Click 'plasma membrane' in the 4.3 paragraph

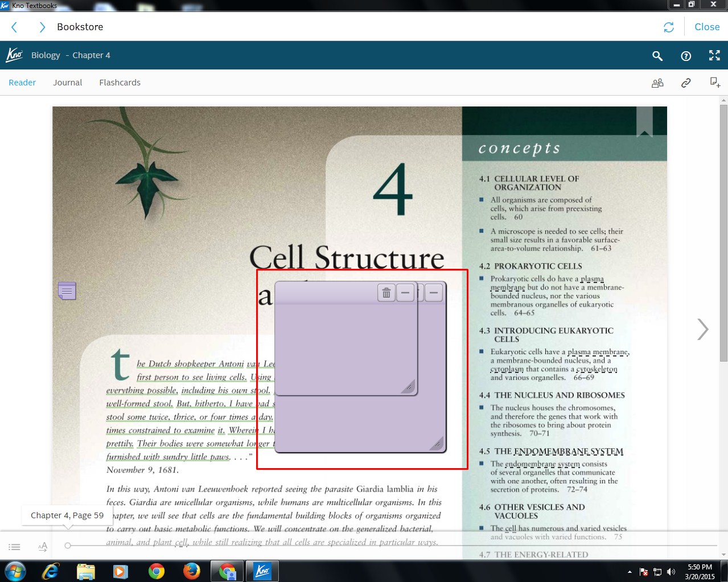click(x=598, y=352)
